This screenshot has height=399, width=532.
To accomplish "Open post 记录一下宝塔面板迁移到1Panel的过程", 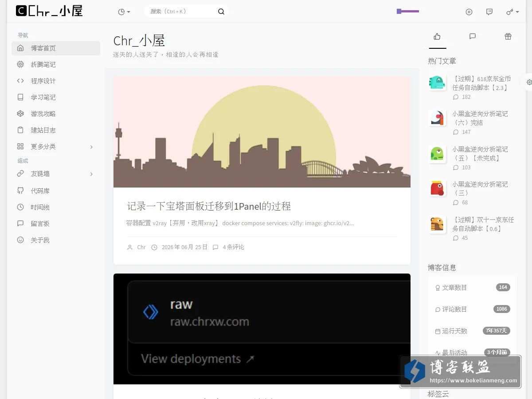I will click(x=209, y=206).
